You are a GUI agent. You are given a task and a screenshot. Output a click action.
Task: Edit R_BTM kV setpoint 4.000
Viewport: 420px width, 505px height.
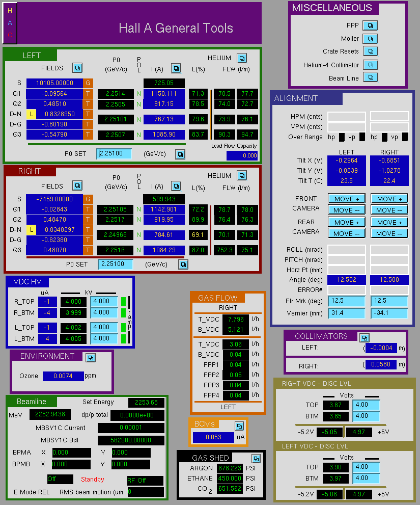click(x=104, y=313)
